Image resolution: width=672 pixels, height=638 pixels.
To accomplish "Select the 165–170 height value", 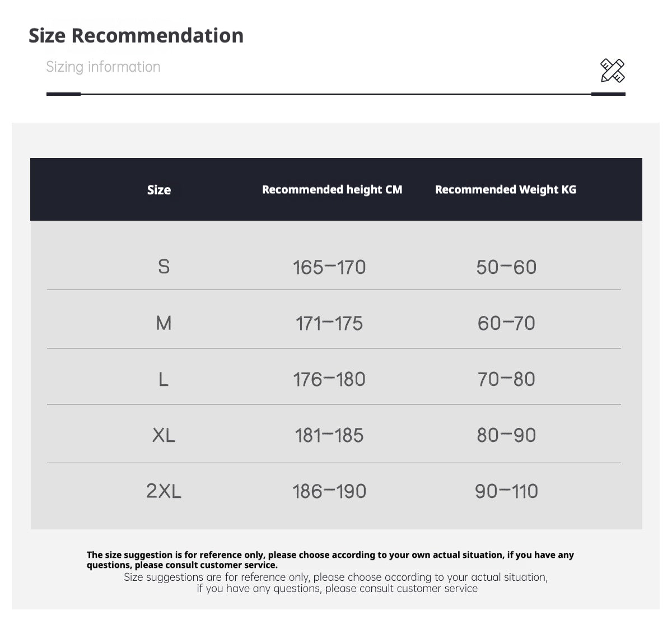I will [x=329, y=267].
